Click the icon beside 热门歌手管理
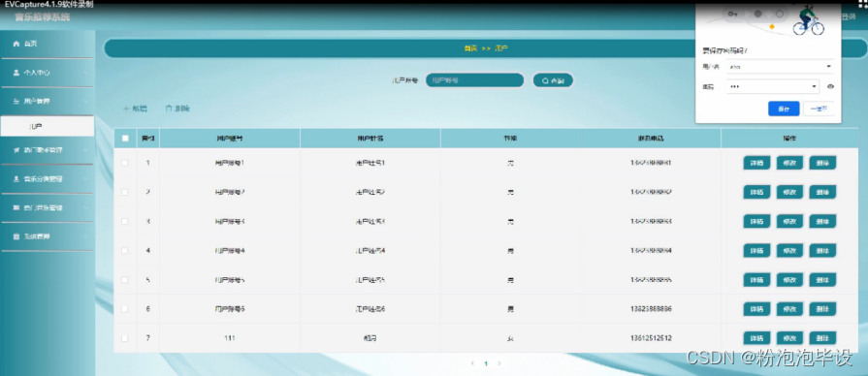This screenshot has height=376, width=868. (x=16, y=150)
